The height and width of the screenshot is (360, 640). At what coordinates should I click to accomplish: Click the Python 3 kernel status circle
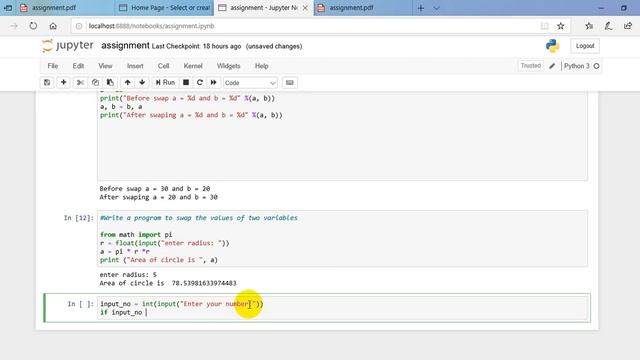coord(596,66)
